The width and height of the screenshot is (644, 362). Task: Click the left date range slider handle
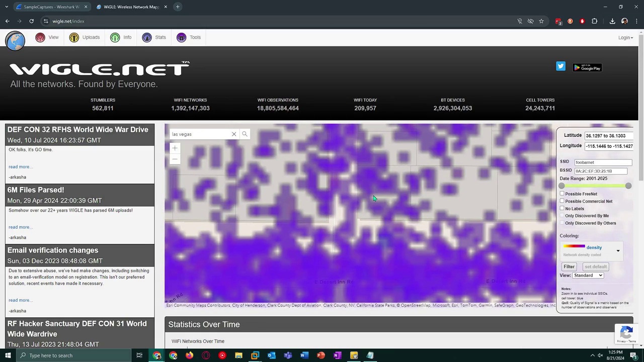click(561, 186)
